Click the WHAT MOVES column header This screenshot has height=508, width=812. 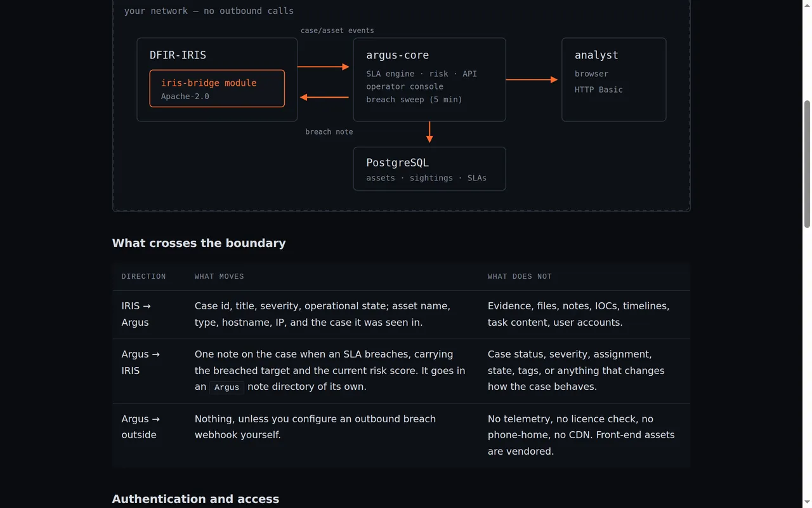pyautogui.click(x=219, y=276)
